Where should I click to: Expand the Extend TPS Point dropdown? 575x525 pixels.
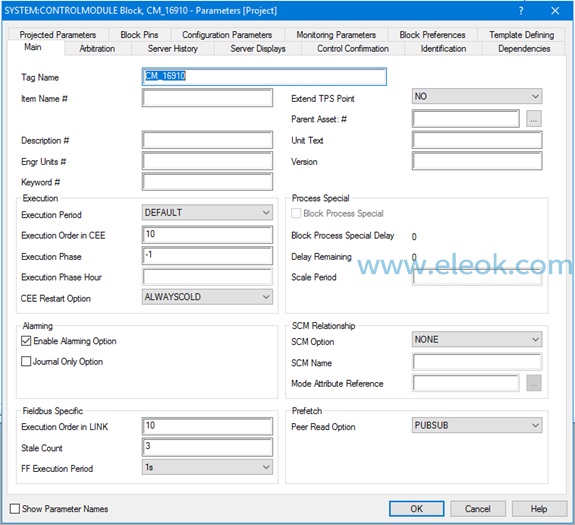pyautogui.click(x=477, y=96)
